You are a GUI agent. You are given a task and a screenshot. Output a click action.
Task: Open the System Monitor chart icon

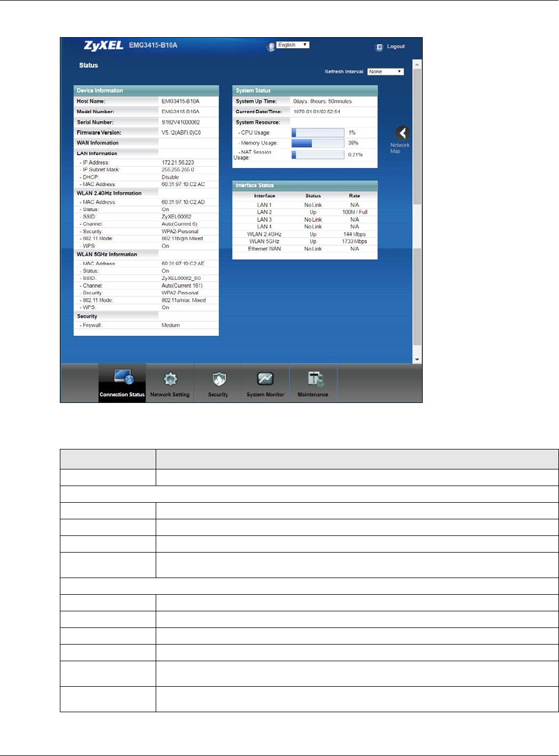(x=265, y=379)
